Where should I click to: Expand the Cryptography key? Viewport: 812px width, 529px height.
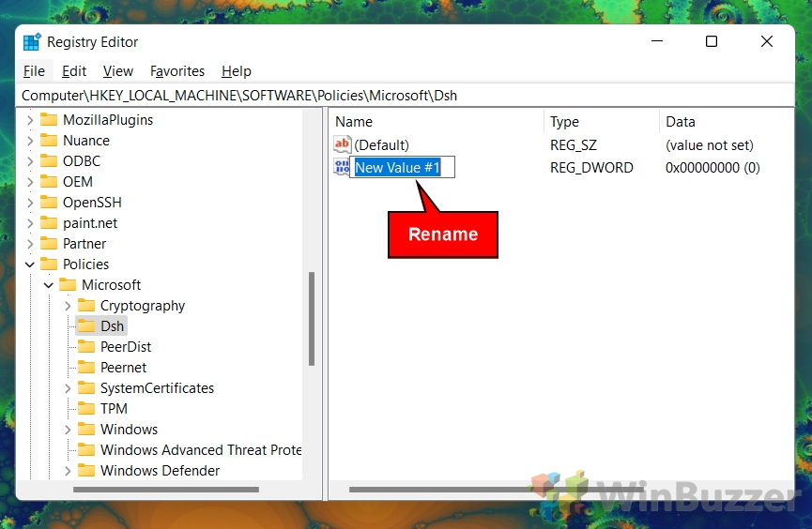coord(68,306)
